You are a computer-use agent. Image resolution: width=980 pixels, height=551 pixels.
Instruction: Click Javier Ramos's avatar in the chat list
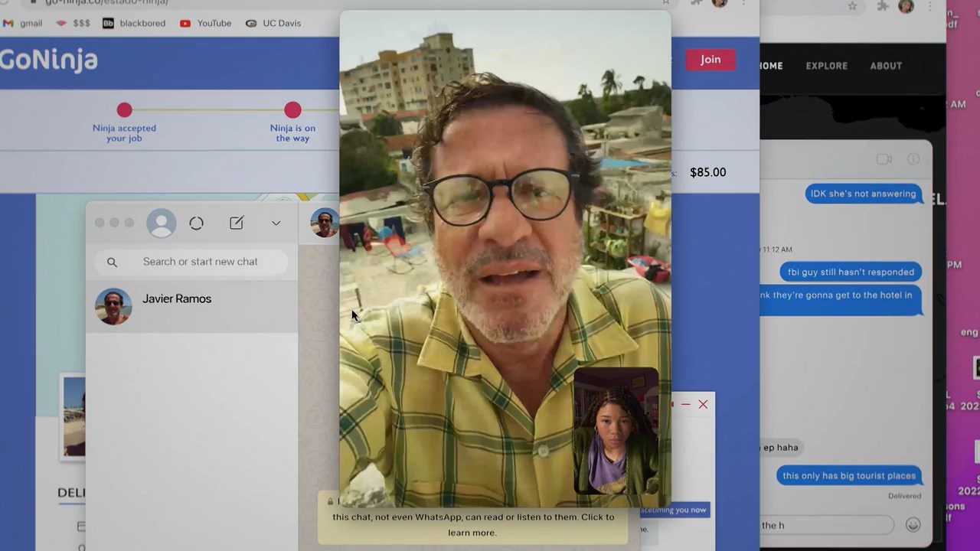pos(113,306)
